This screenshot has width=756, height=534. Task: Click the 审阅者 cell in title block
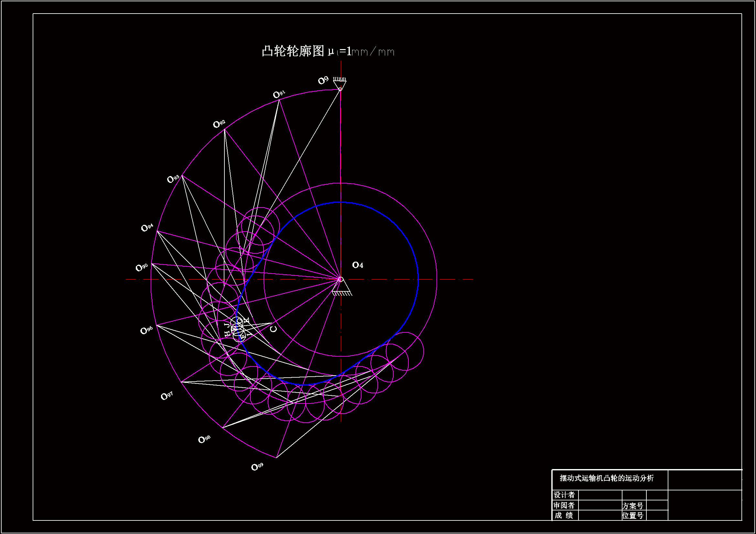coord(564,505)
